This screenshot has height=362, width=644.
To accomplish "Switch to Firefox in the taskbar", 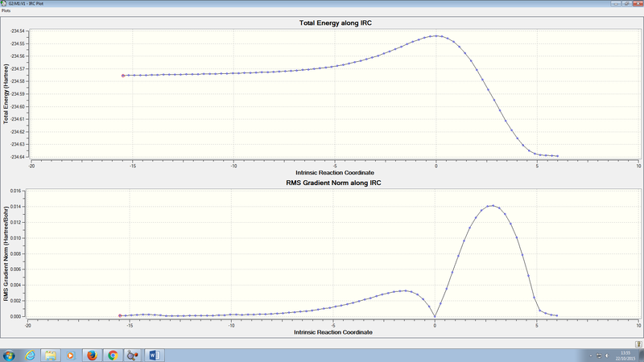I will (x=92, y=356).
